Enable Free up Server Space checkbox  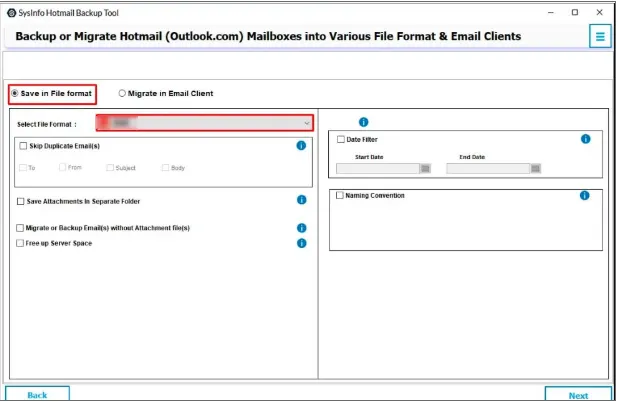(x=21, y=243)
